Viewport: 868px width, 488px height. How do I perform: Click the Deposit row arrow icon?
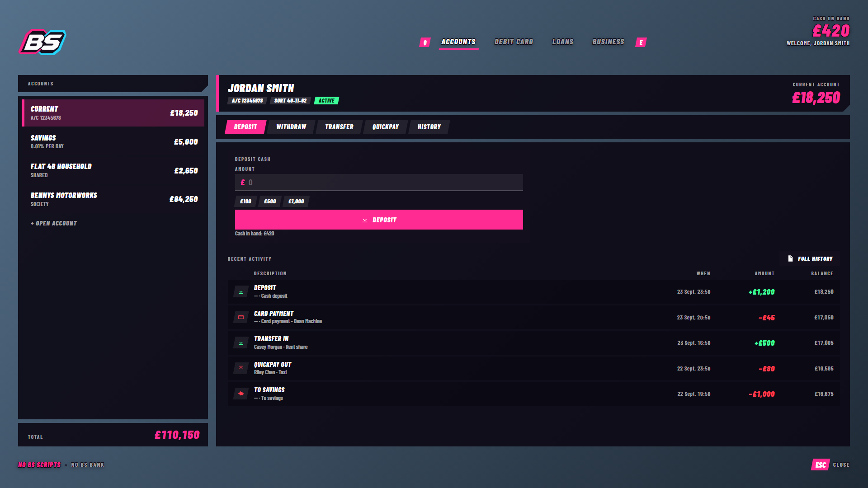click(241, 292)
